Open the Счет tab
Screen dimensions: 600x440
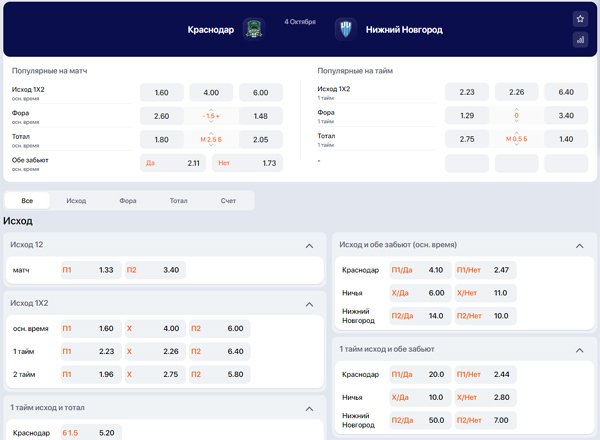(228, 200)
